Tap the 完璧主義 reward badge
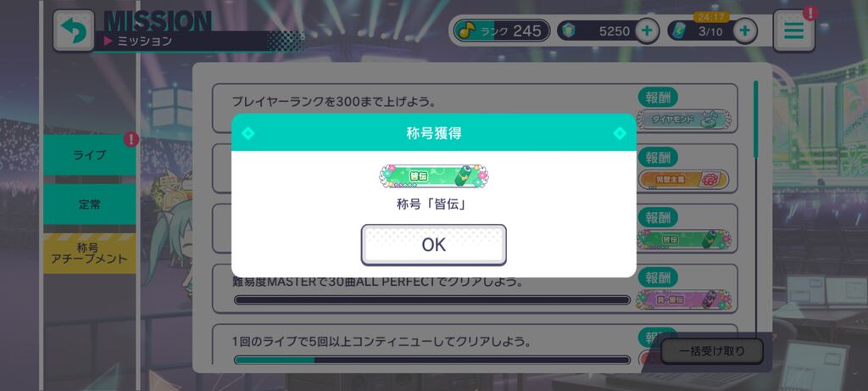 click(684, 180)
